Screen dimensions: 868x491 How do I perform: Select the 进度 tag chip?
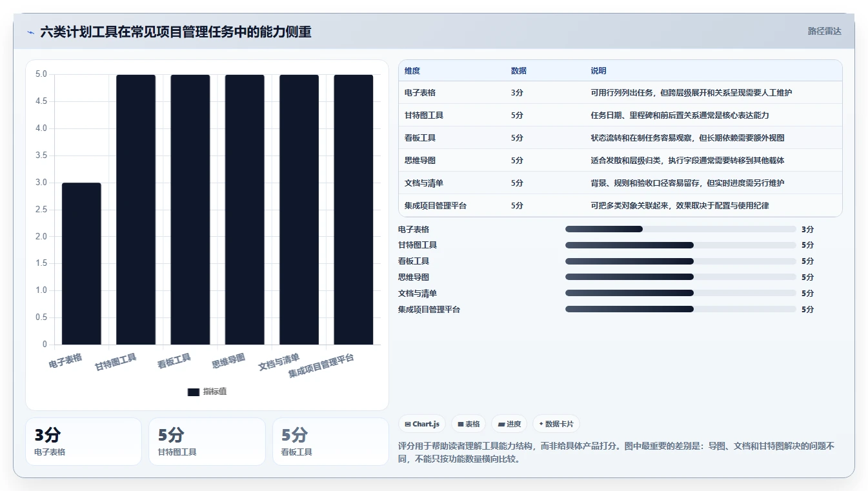coord(509,424)
